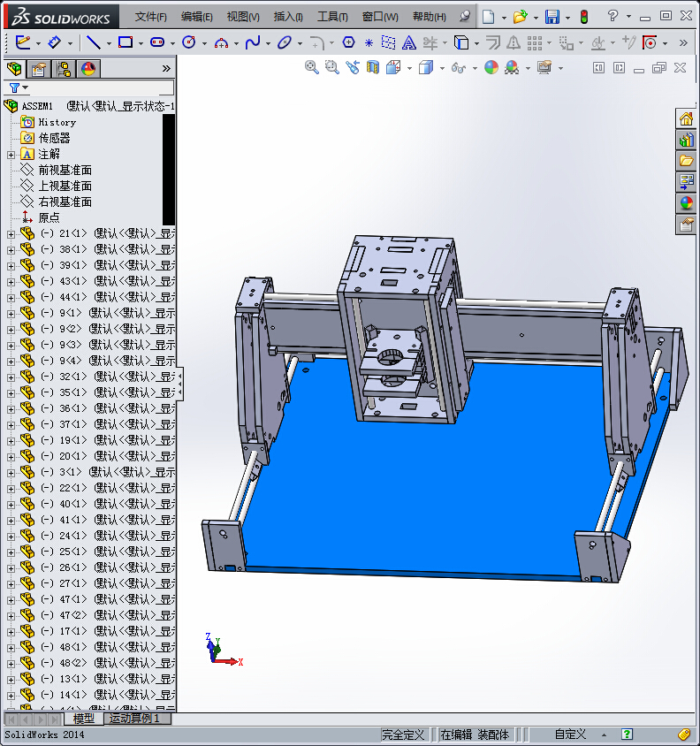Click Previous View icon
Image resolution: width=700 pixels, height=746 pixels.
(353, 67)
